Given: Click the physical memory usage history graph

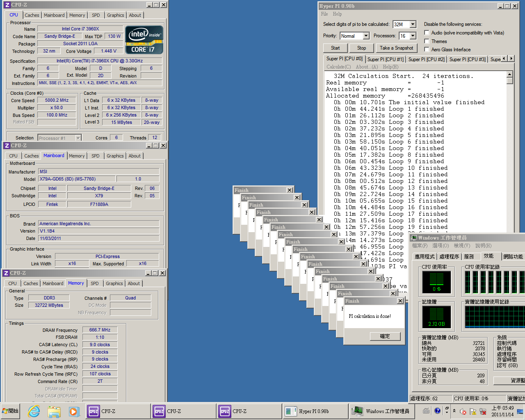Looking at the screenshot, I should [494, 317].
